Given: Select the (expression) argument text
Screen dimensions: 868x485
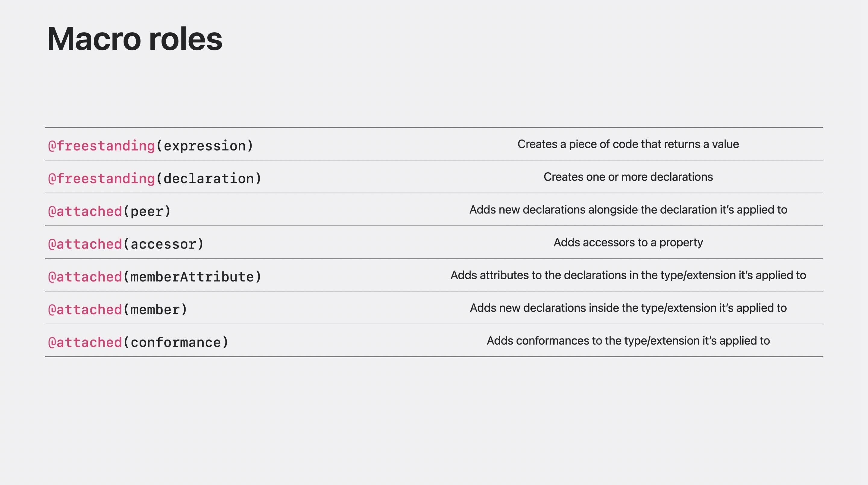Looking at the screenshot, I should (x=205, y=146).
